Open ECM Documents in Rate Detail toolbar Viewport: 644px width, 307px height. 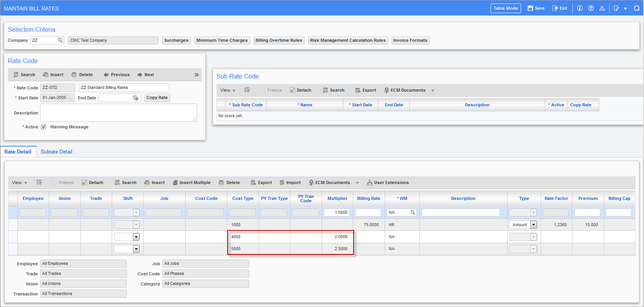pyautogui.click(x=329, y=182)
